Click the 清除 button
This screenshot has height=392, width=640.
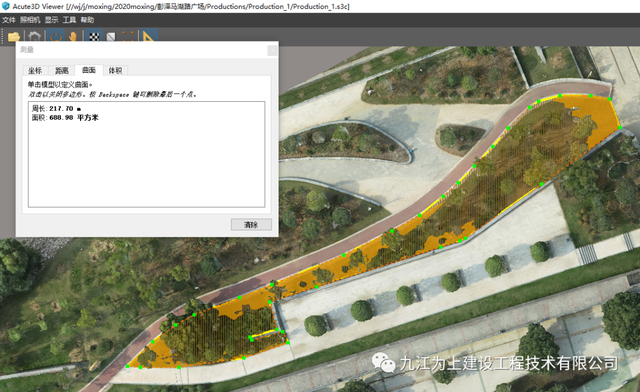[x=251, y=225]
